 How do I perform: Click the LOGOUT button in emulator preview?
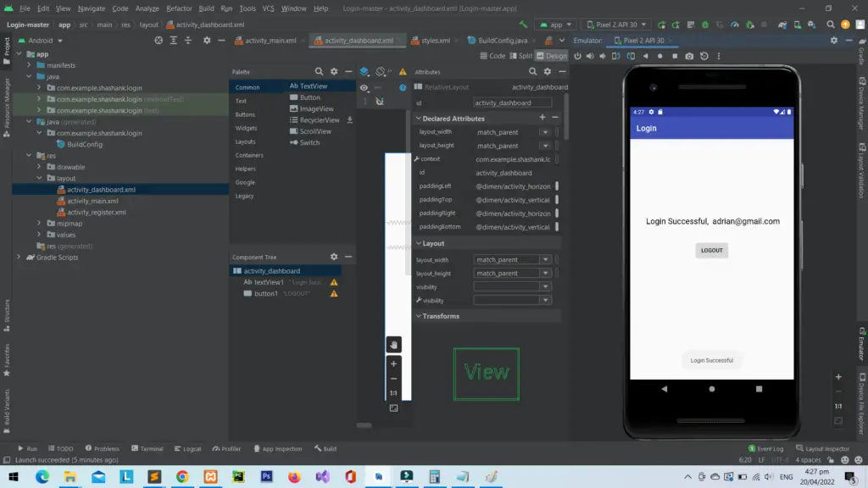tap(711, 250)
